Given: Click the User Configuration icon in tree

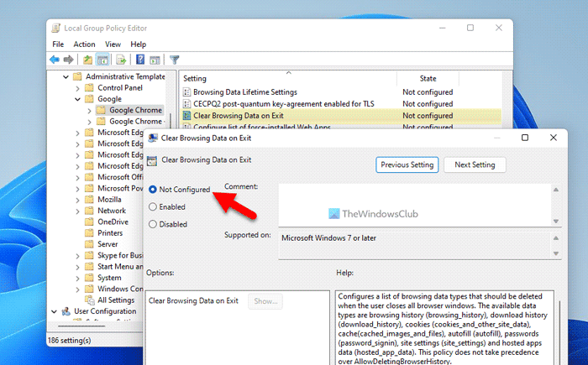Looking at the screenshot, I should [x=66, y=311].
